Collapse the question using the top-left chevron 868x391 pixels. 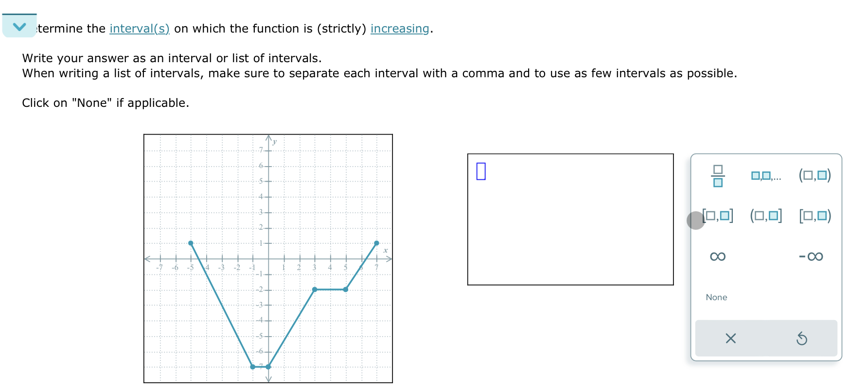point(19,26)
